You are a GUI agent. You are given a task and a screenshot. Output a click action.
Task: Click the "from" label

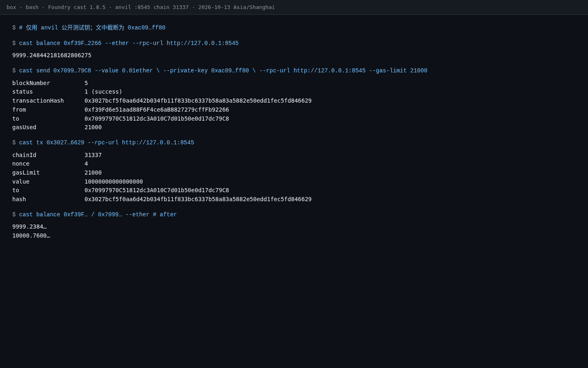tap(19, 110)
